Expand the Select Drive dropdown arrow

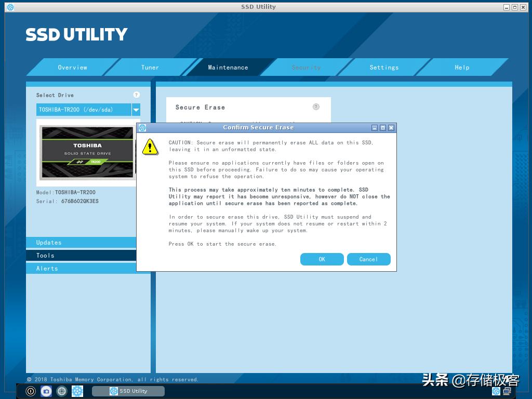click(136, 110)
